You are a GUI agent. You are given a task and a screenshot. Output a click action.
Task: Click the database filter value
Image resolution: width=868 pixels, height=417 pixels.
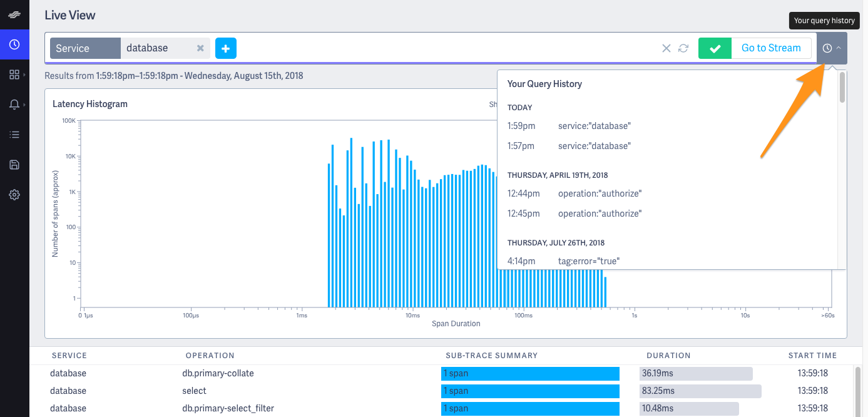point(147,48)
